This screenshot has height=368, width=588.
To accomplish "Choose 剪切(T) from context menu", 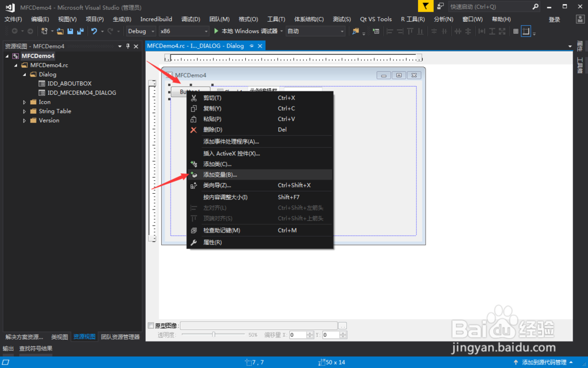I will [259, 98].
